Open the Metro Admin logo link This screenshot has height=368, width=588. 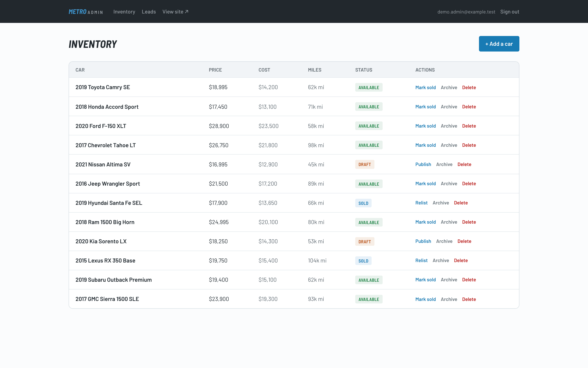click(86, 12)
